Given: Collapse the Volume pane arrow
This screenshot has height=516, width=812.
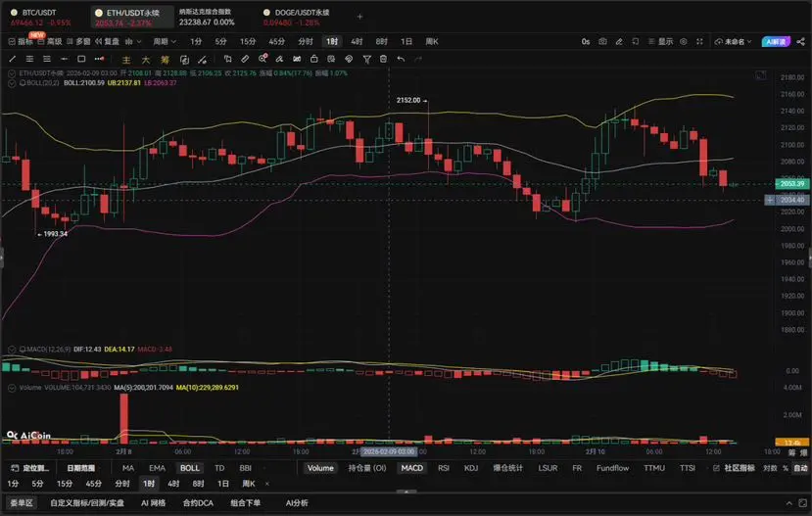Looking at the screenshot, I should click(x=12, y=387).
